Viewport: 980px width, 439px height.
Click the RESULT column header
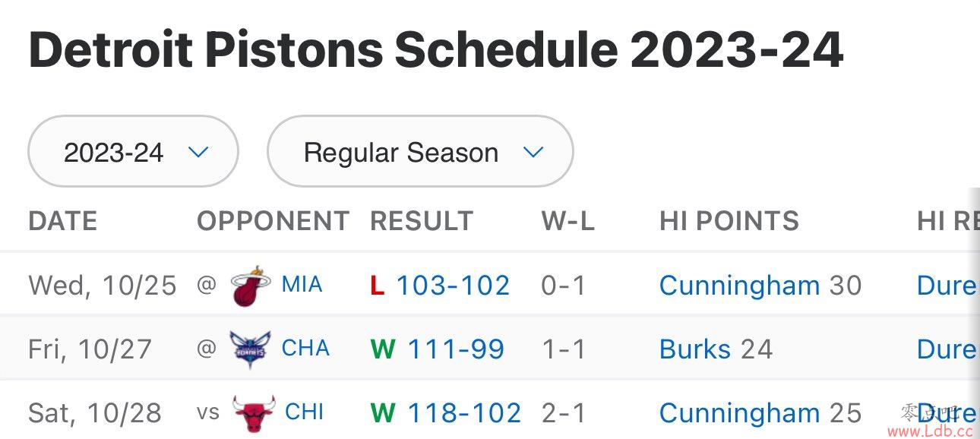[x=422, y=221]
